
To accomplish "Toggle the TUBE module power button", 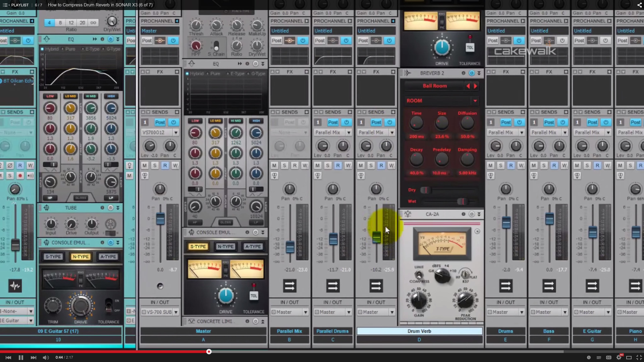I will pos(111,208).
